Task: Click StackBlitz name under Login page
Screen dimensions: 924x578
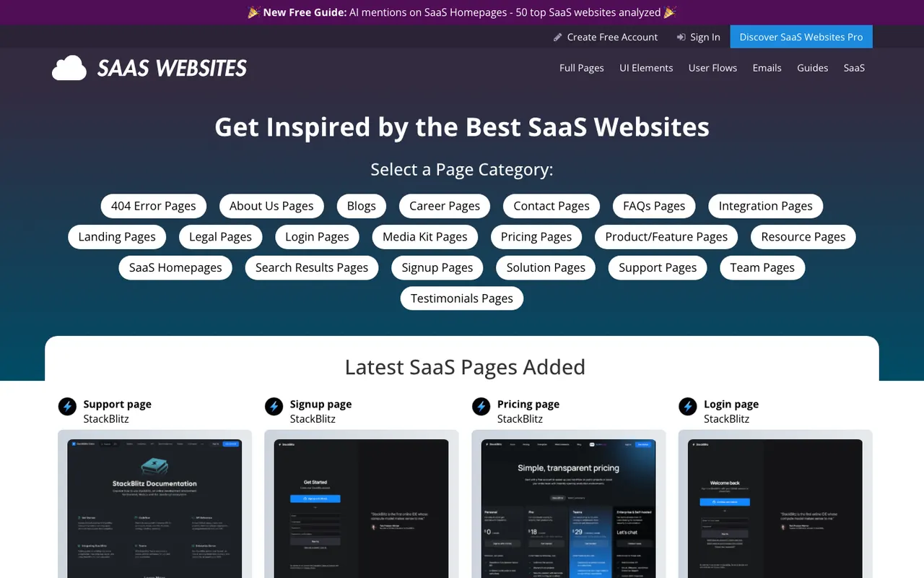Action: [x=726, y=419]
